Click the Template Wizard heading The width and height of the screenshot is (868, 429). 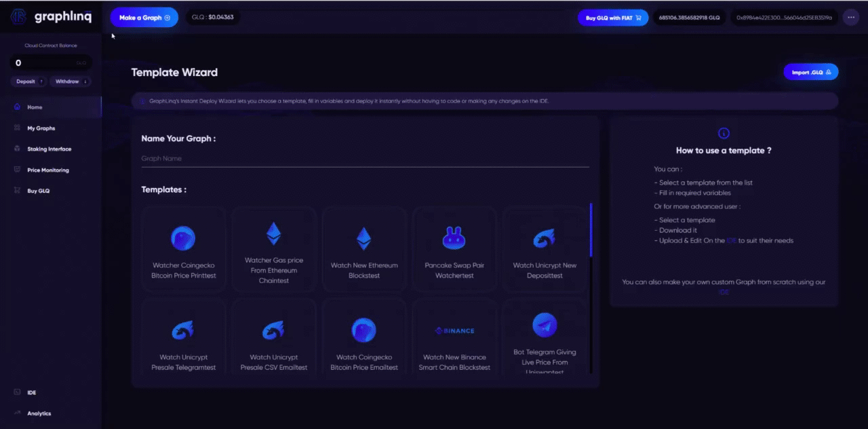[x=174, y=72]
